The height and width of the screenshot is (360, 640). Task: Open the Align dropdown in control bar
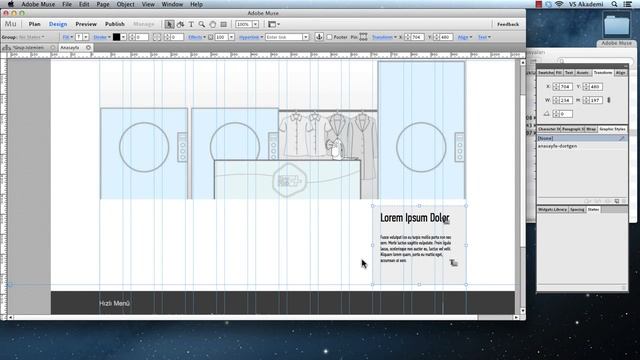tap(464, 37)
